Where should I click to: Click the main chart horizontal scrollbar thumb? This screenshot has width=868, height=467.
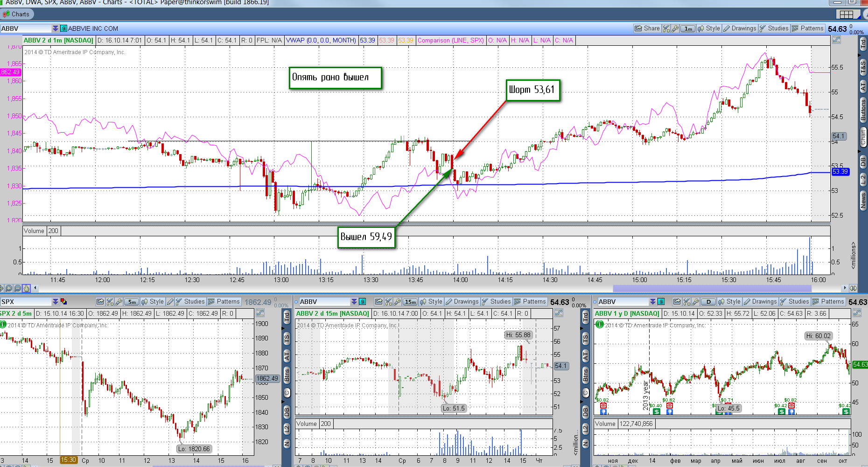pyautogui.click(x=712, y=288)
